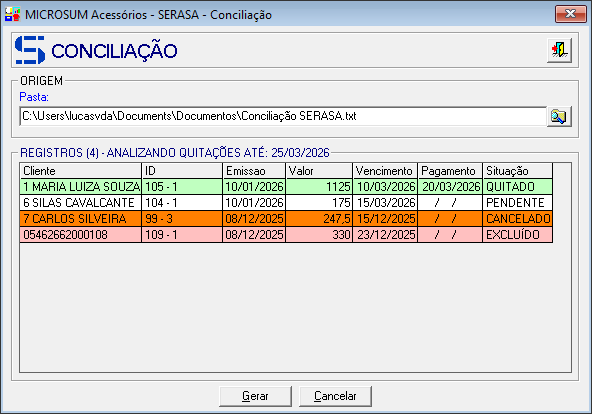Screen dimensions: 592x414
Task: Click the CANCELADO status cell
Action: tap(517, 219)
